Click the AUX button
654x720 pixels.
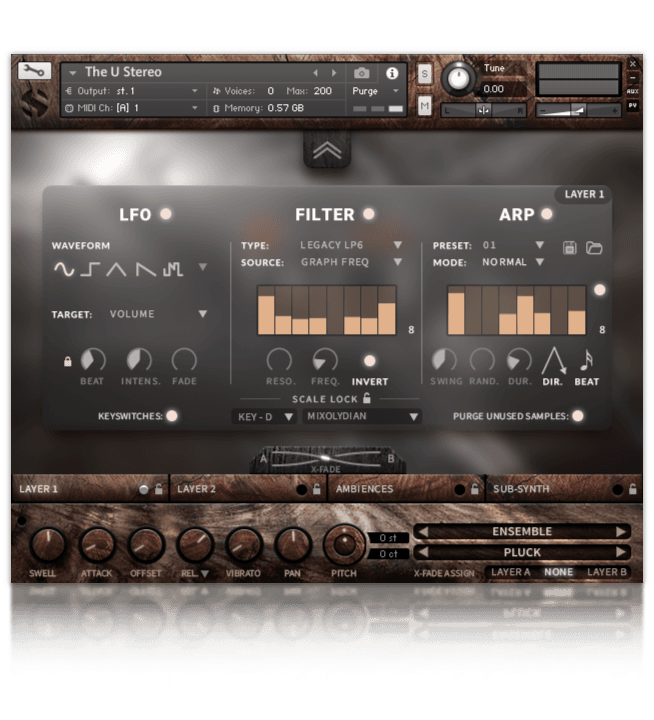(x=632, y=91)
